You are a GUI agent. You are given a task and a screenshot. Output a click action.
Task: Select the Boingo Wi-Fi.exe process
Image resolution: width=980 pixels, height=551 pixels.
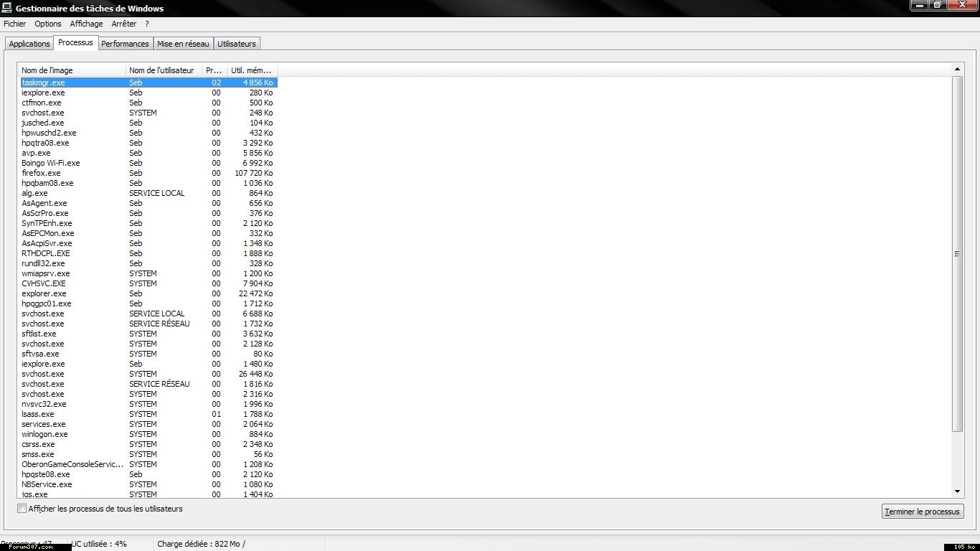[x=51, y=163]
